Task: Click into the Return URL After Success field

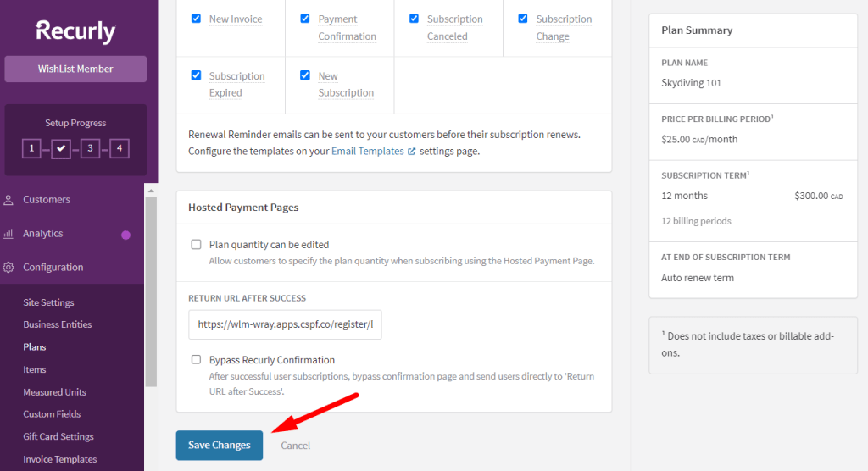Action: point(285,324)
